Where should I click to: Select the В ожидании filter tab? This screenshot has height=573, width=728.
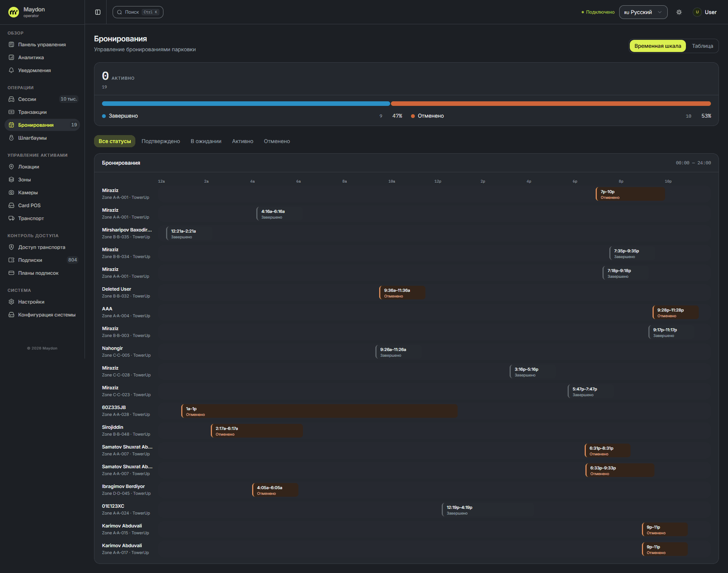point(206,141)
